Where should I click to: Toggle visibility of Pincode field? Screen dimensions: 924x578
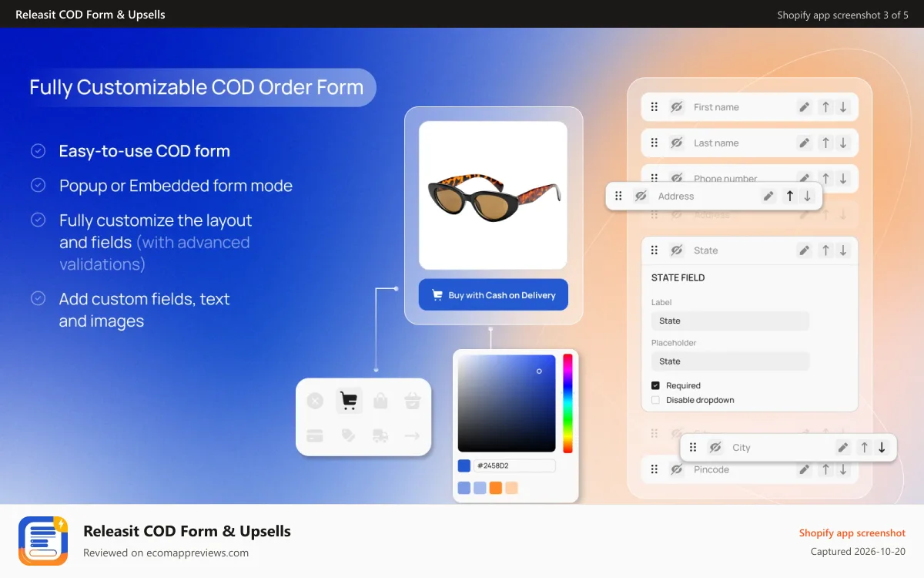coord(677,469)
